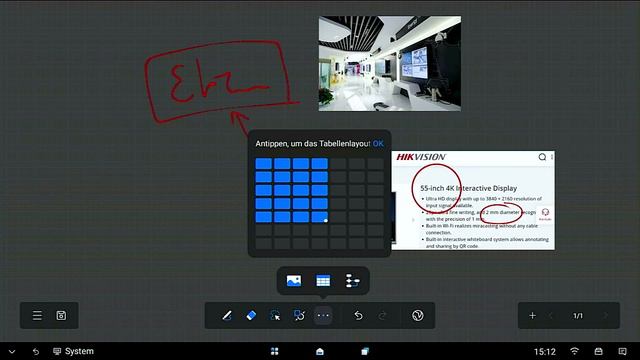Confirm the table layout with OK
Viewport: 640px width, 360px height.
click(378, 144)
